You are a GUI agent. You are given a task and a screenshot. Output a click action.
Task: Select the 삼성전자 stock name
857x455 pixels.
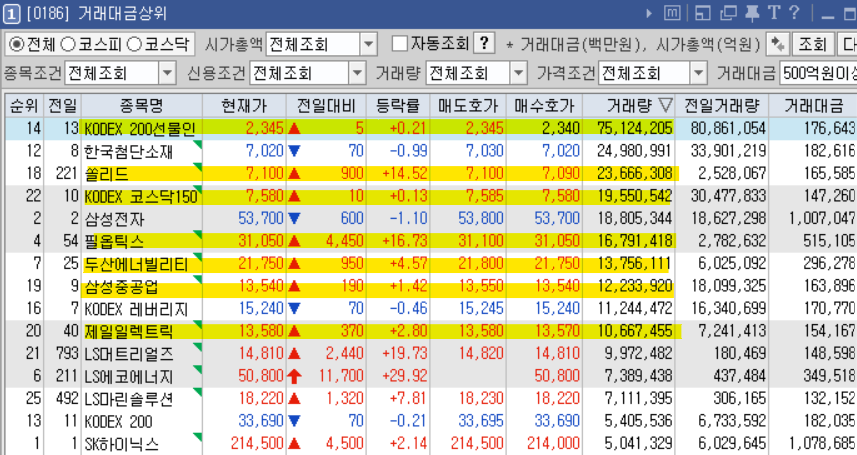[x=114, y=219]
